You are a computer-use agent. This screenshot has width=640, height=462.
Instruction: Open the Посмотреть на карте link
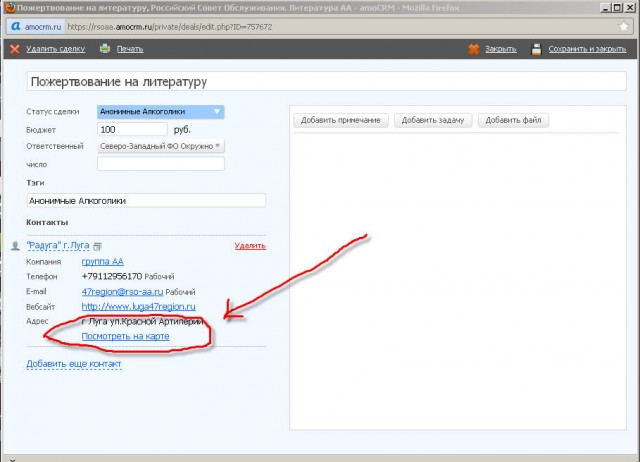(x=125, y=337)
